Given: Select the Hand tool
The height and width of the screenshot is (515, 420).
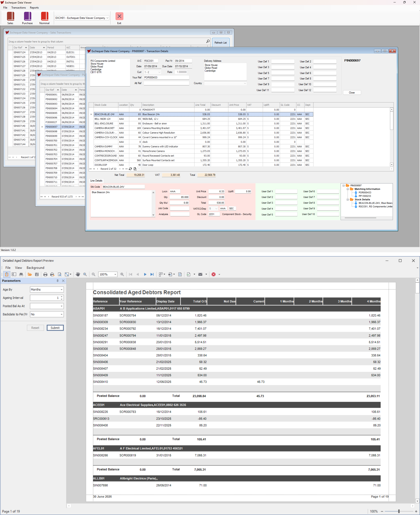Looking at the screenshot, I should point(78,274).
